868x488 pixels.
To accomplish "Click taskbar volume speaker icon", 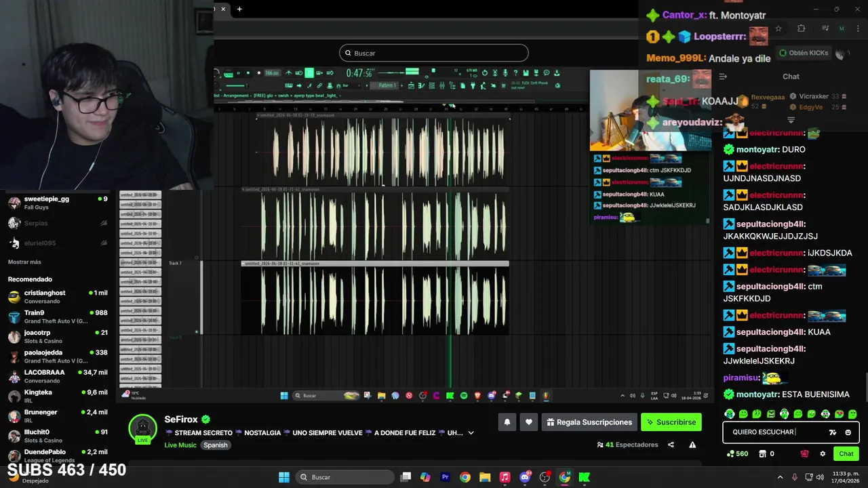I will (x=821, y=477).
